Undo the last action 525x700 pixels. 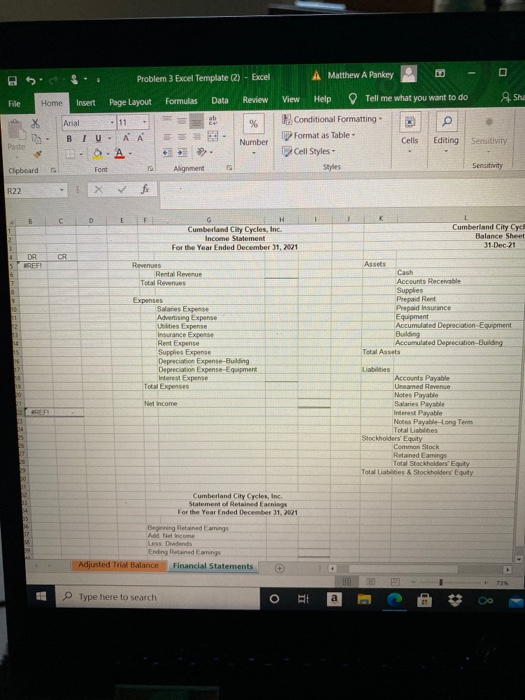(31, 80)
